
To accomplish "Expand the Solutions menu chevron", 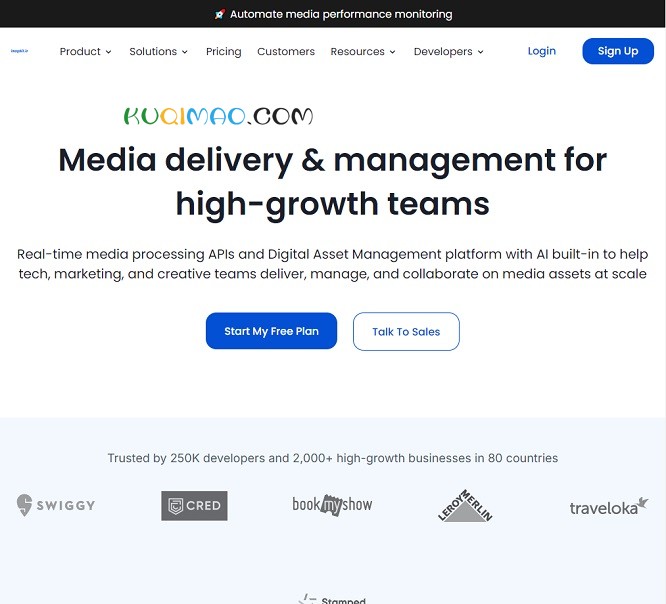I will (185, 52).
